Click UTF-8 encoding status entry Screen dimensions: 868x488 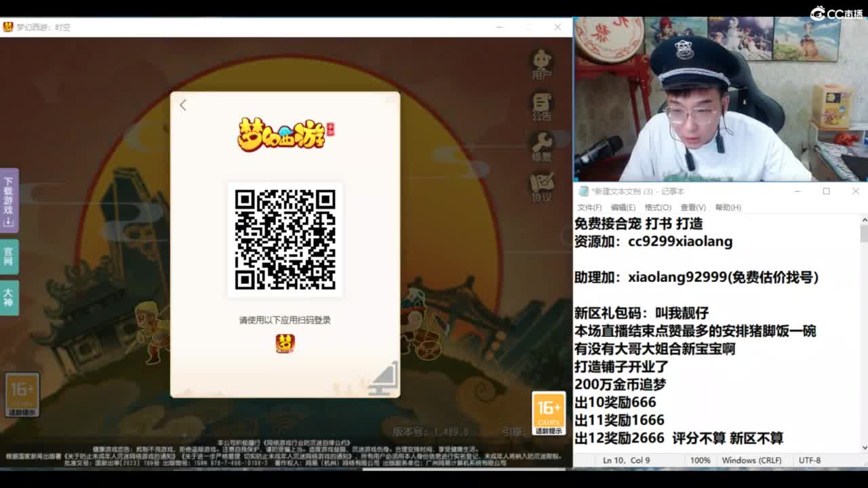[x=810, y=460]
